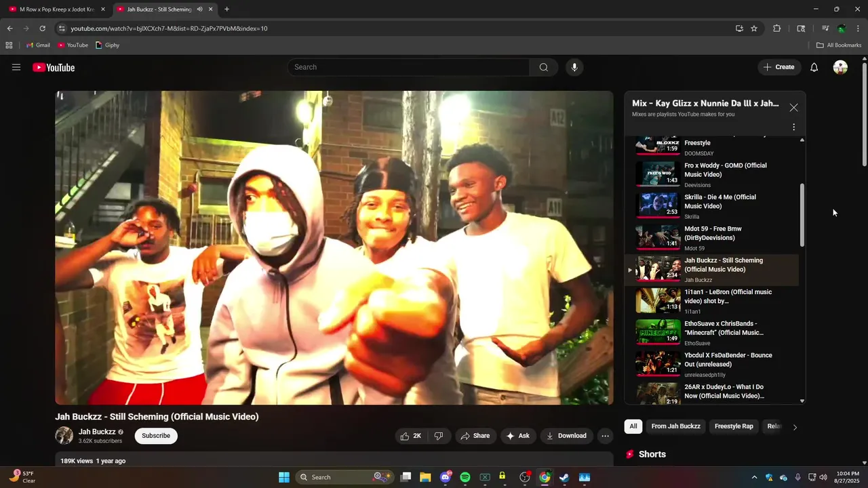Screen dimensions: 868x488
Task: Show hidden system tray icons chevron
Action: [x=754, y=477]
